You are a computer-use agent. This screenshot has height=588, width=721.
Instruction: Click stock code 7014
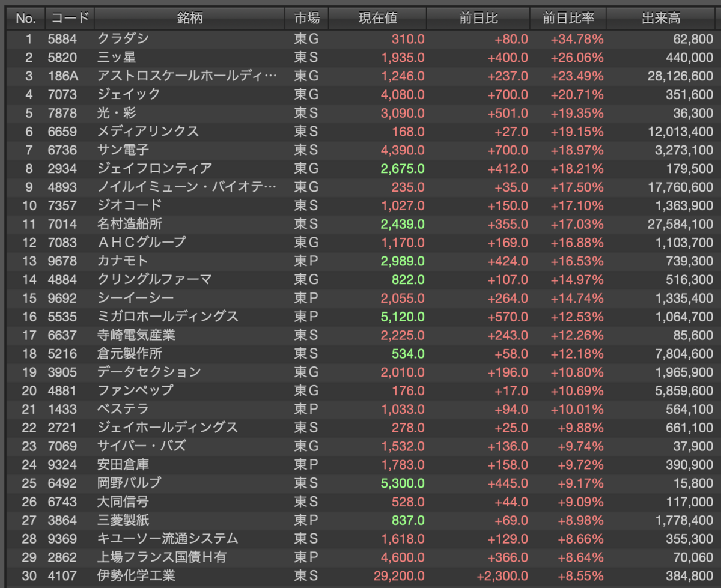click(x=62, y=224)
